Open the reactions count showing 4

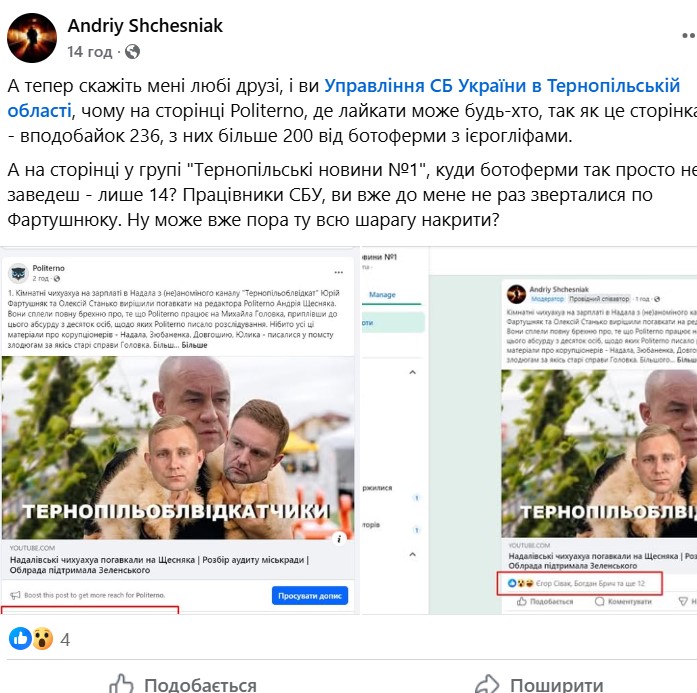coord(65,640)
